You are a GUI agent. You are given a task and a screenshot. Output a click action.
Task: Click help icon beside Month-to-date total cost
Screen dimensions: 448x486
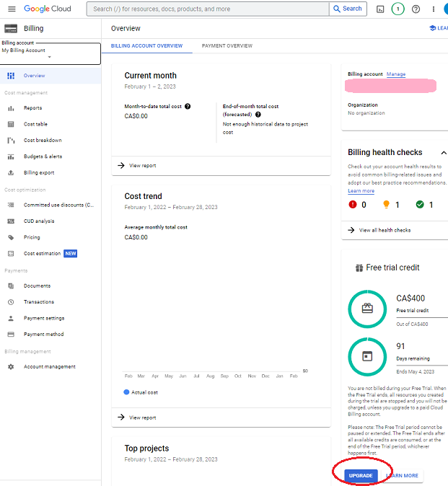[188, 106]
